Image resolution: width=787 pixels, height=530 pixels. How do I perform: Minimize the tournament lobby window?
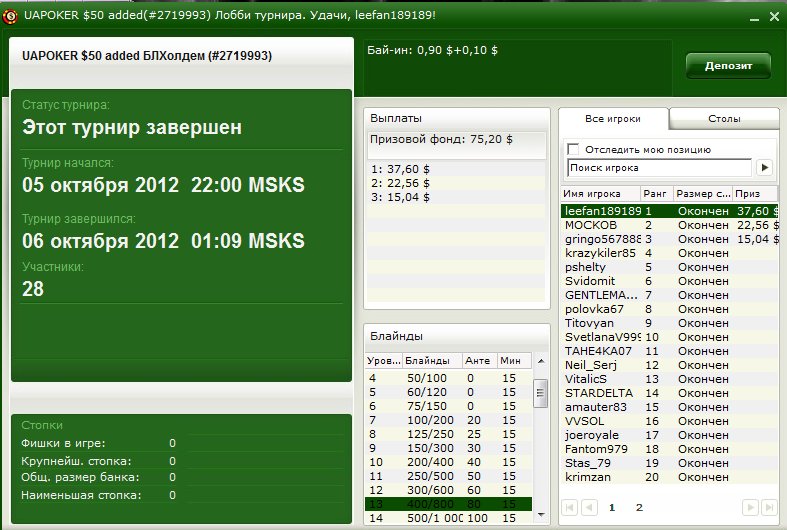click(754, 18)
